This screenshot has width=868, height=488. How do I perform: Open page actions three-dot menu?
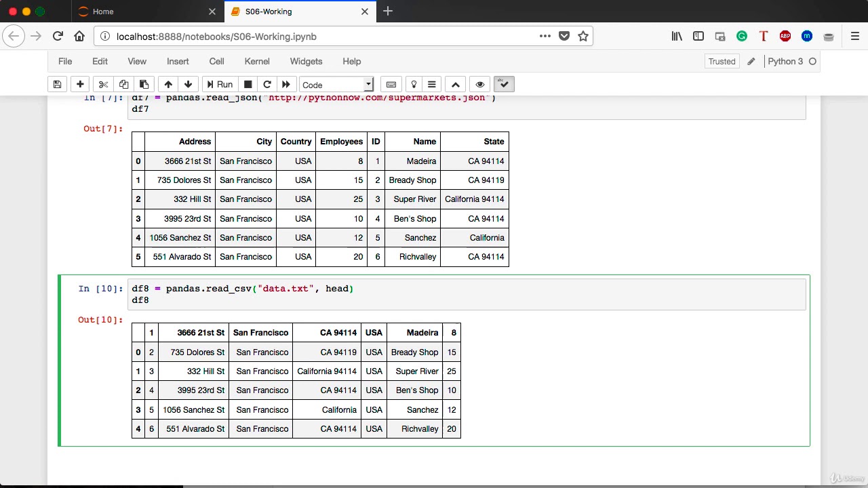[545, 37]
